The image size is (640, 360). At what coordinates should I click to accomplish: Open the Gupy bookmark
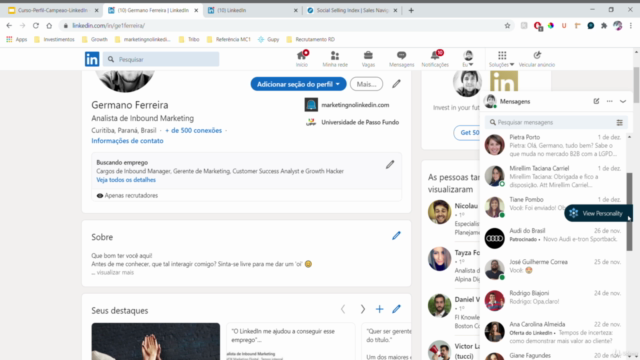tap(269, 40)
